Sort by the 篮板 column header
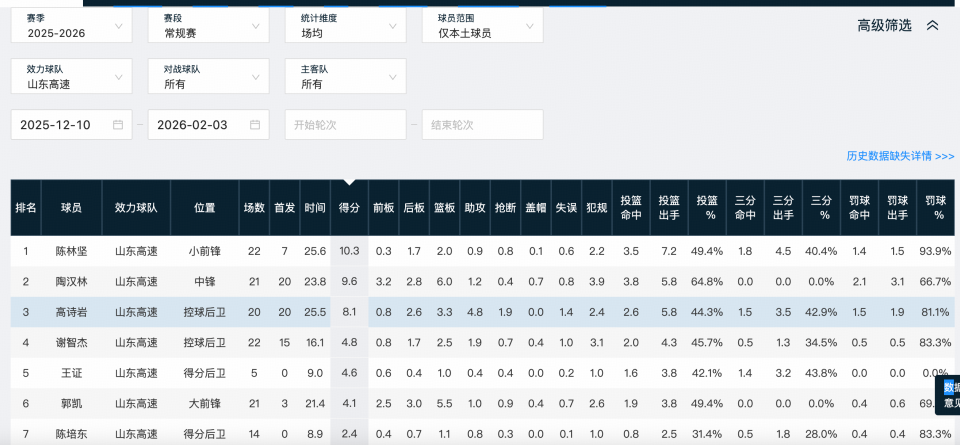Viewport: 960px width, 445px height. pyautogui.click(x=444, y=208)
